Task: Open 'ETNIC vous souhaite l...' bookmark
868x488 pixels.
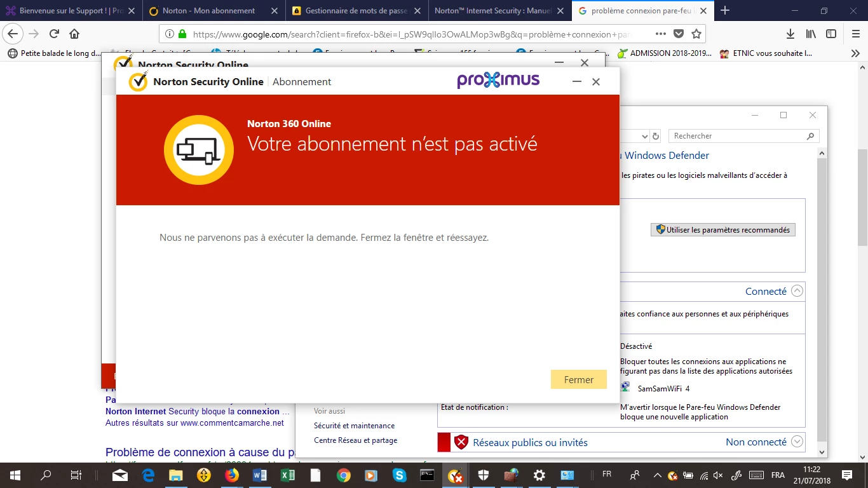Action: point(766,54)
